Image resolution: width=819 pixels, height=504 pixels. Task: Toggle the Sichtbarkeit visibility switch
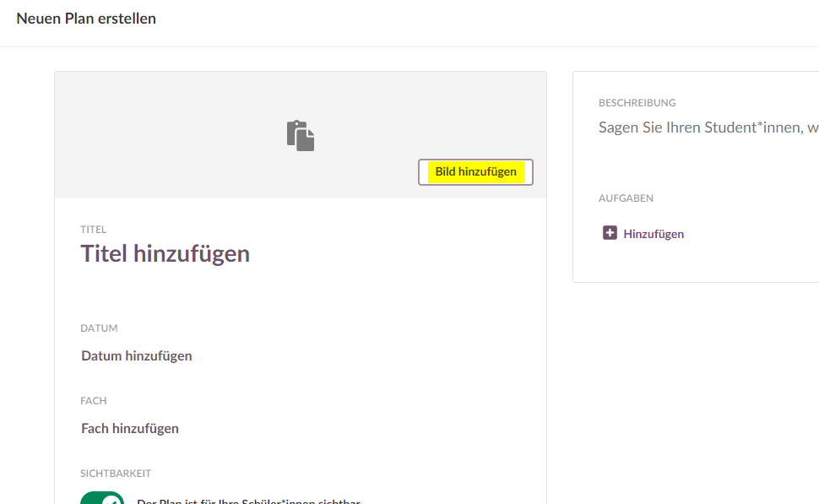pos(101,499)
